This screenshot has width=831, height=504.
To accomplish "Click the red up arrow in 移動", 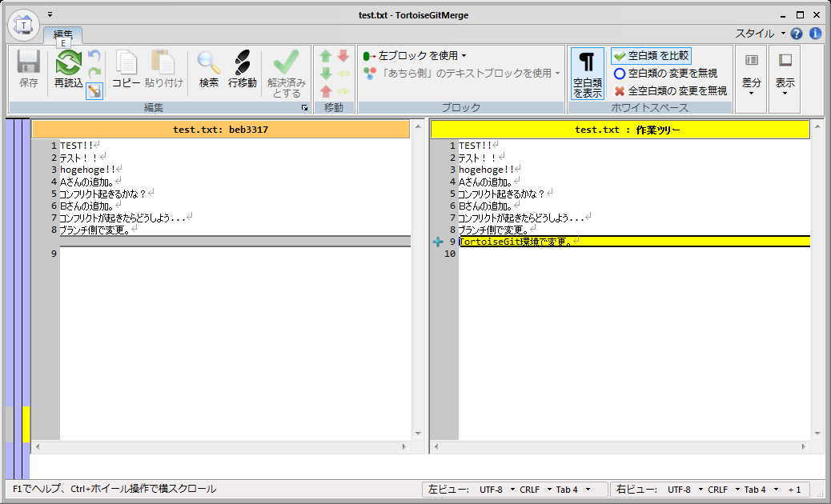I will (326, 91).
